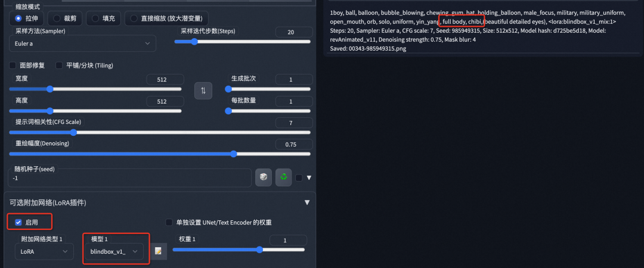The image size is (644, 268).
Task: Toggle the extra seed checkbox
Action: [299, 177]
